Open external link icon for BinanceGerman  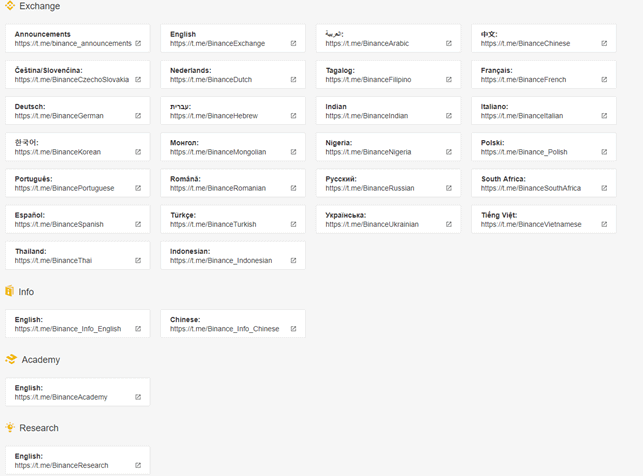tap(138, 116)
